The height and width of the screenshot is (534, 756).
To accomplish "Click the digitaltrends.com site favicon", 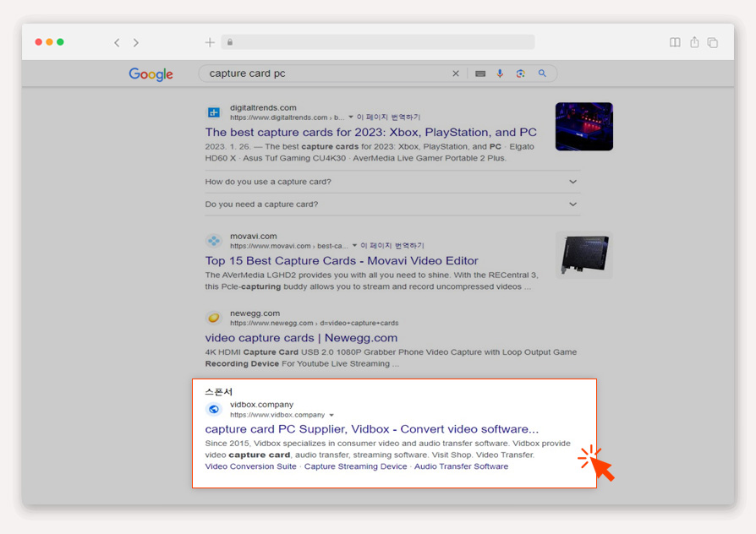I will pos(214,112).
